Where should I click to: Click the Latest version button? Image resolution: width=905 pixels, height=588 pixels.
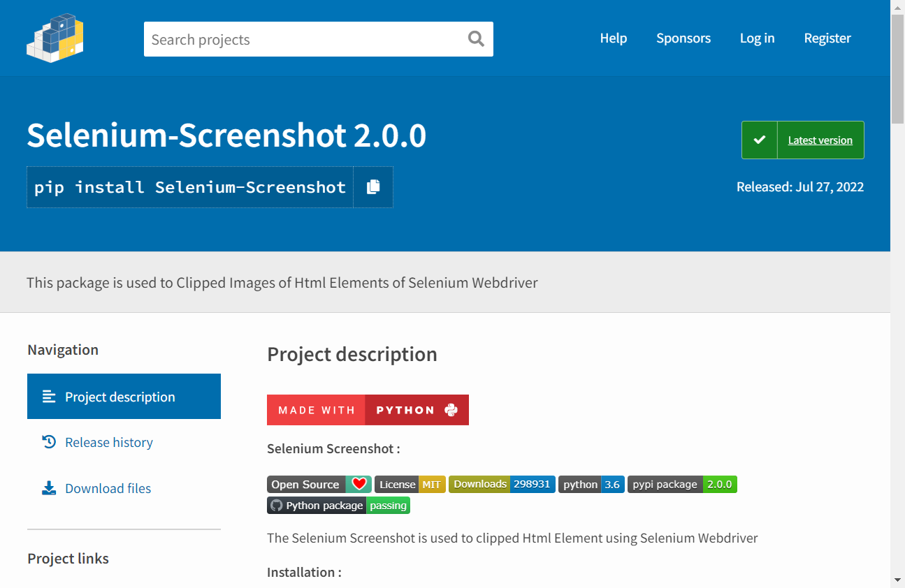tap(803, 140)
